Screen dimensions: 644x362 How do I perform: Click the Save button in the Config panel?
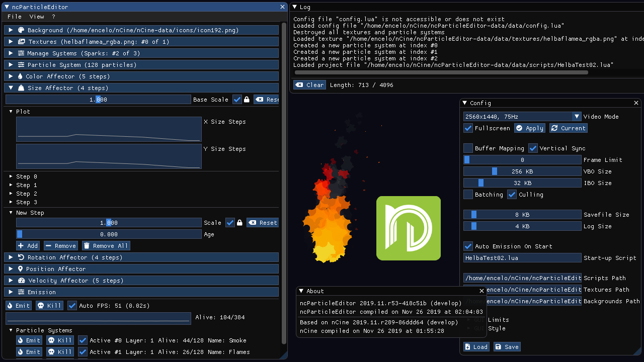pos(507,346)
